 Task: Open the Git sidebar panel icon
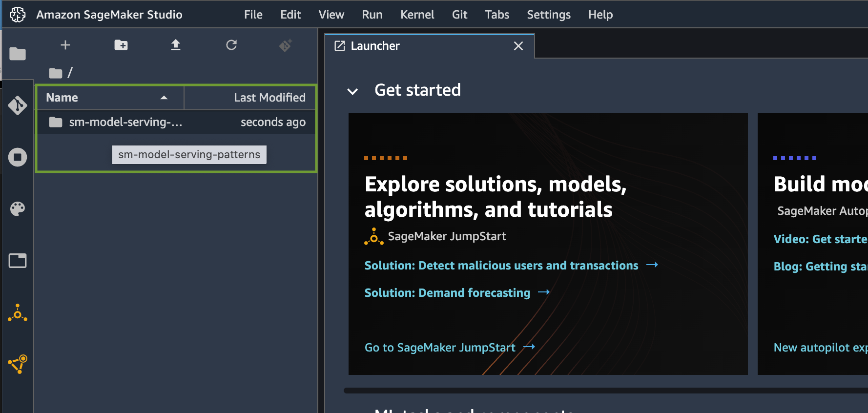click(18, 105)
